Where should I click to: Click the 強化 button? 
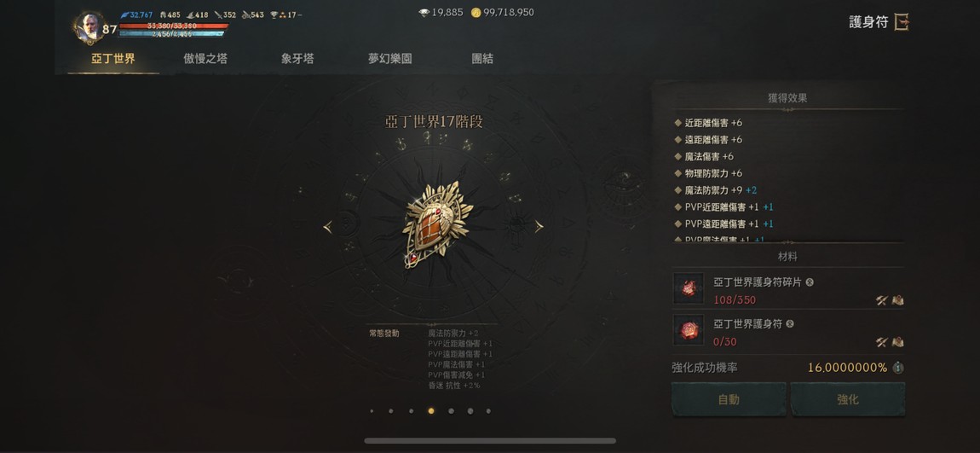click(848, 399)
